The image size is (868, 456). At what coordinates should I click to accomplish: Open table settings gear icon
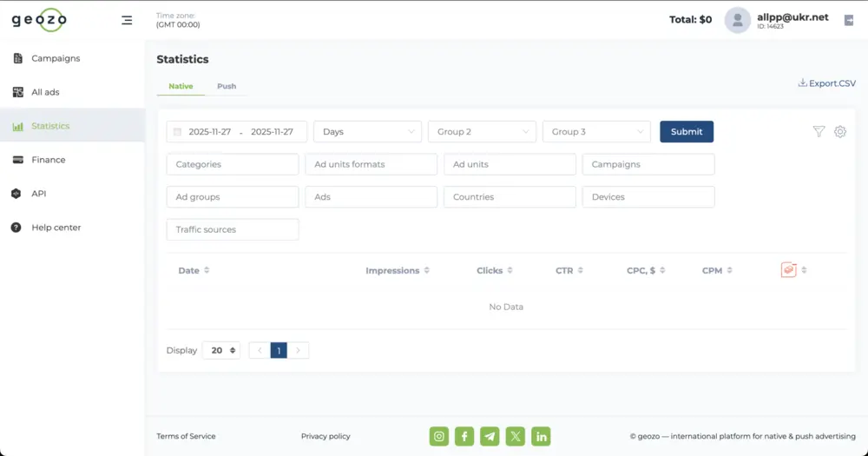click(840, 131)
